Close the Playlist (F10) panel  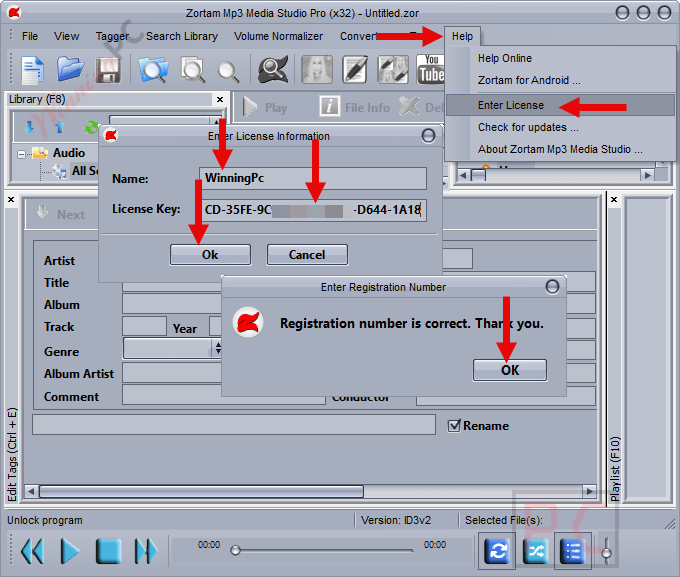click(614, 200)
